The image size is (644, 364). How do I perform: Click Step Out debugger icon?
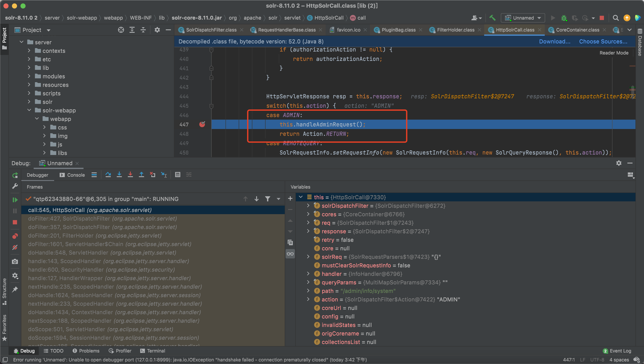click(x=141, y=175)
